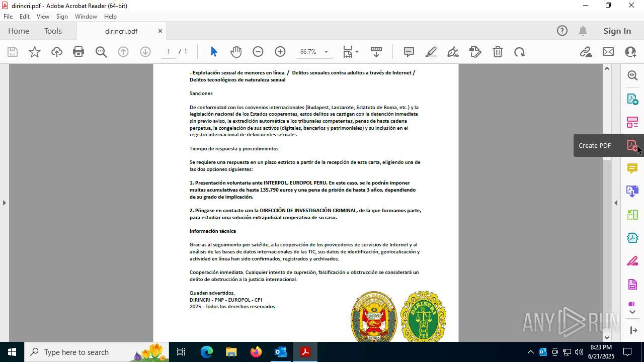Open the Combine Files sidebar tool
This screenshot has width=644, height=362.
pos(632,192)
